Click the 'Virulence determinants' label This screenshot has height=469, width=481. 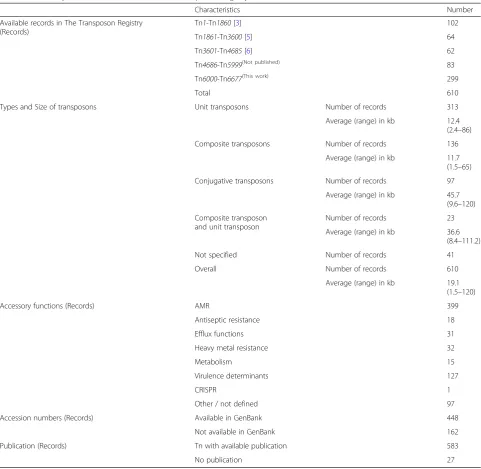[x=231, y=376]
